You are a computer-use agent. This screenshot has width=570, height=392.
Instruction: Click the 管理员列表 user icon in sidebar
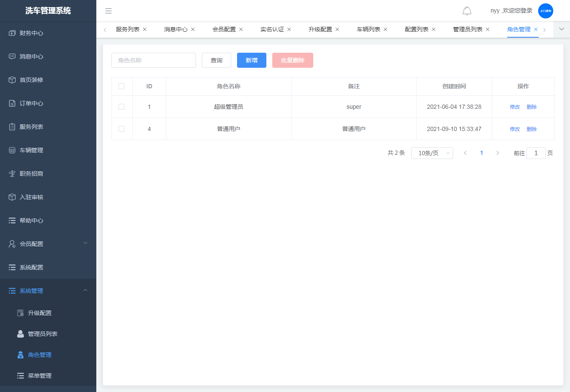tap(20, 334)
